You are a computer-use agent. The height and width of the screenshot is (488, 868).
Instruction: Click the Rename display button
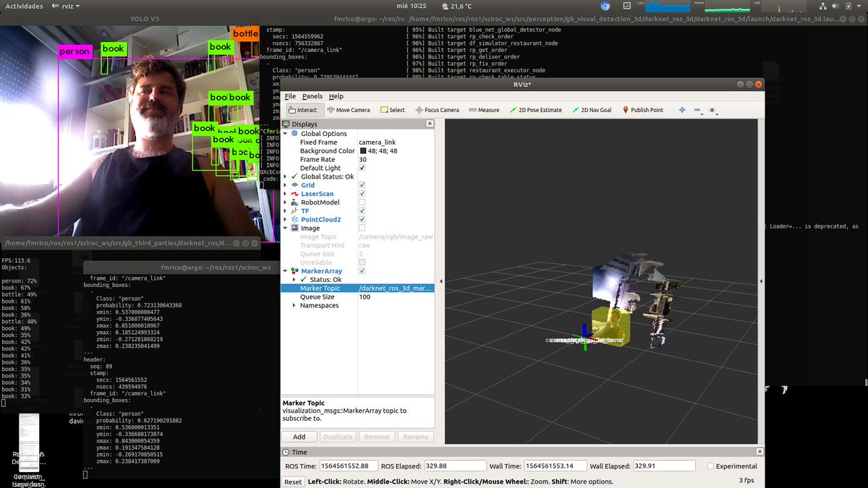pyautogui.click(x=415, y=437)
